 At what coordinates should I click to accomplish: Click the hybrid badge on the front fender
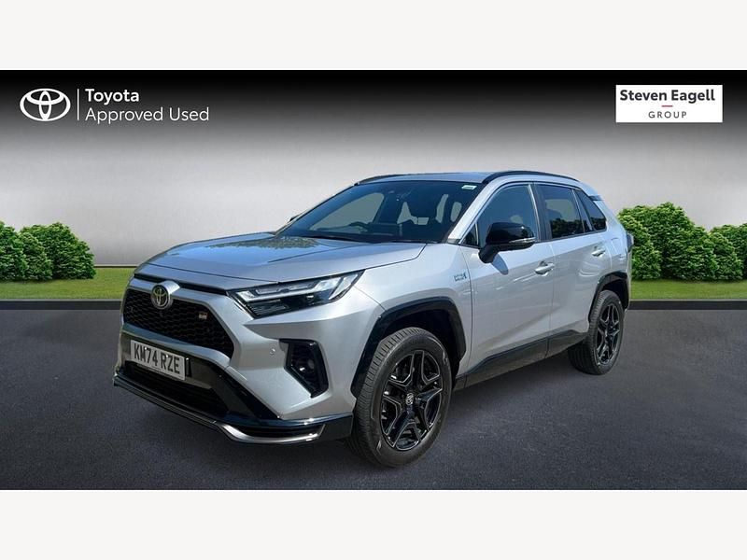(x=459, y=276)
